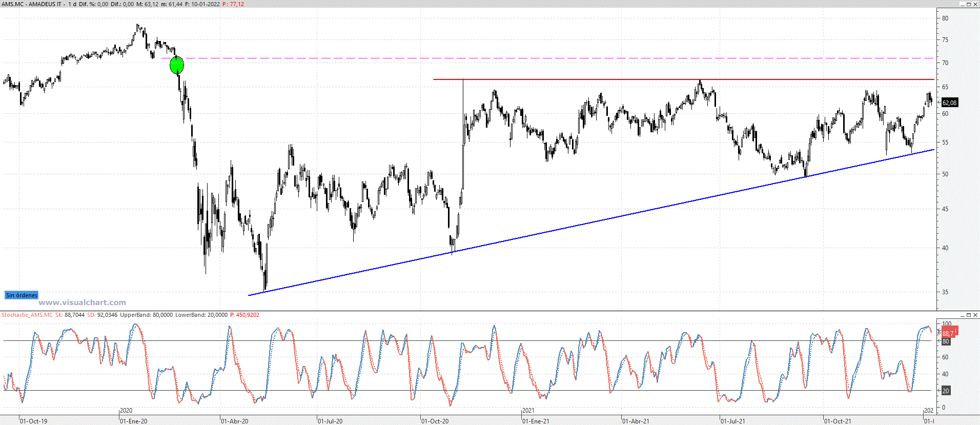Maximize the AMADEUS IT price chart pane

969,4
